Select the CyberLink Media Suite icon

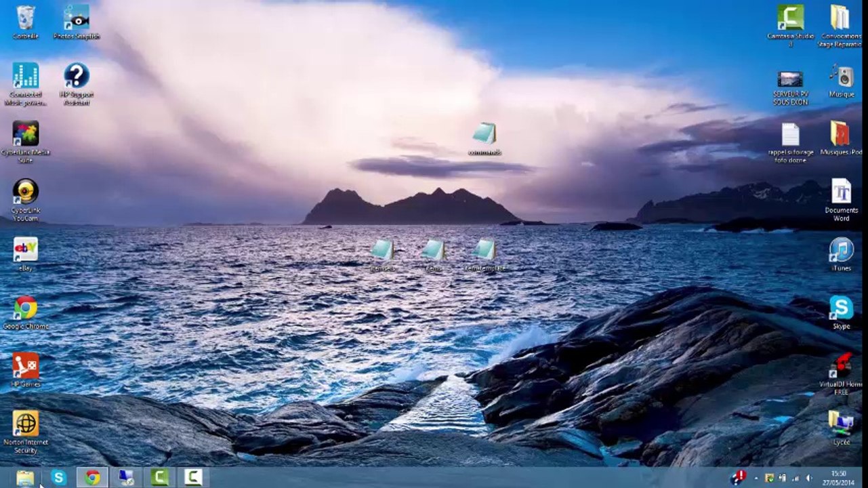click(25, 142)
